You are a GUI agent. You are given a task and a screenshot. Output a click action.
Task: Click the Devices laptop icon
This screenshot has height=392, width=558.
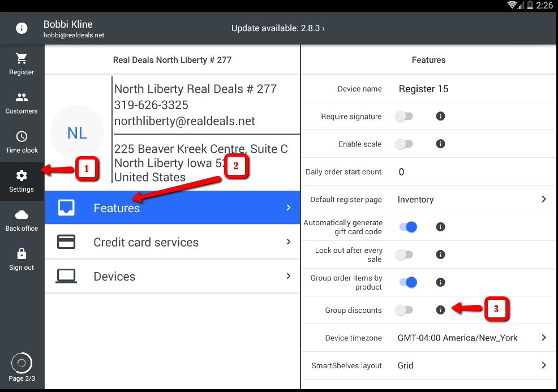click(x=66, y=276)
